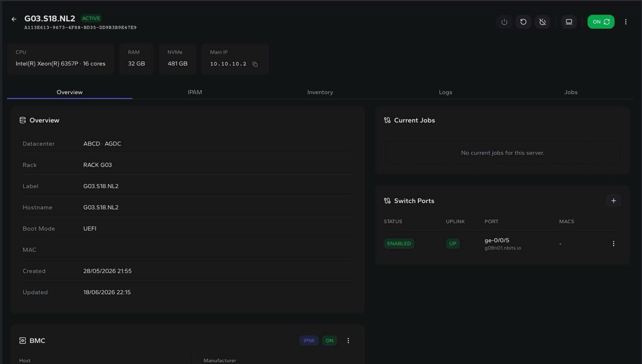The height and width of the screenshot is (364, 642).
Task: Click the reboot circular arrow icon
Action: (523, 22)
